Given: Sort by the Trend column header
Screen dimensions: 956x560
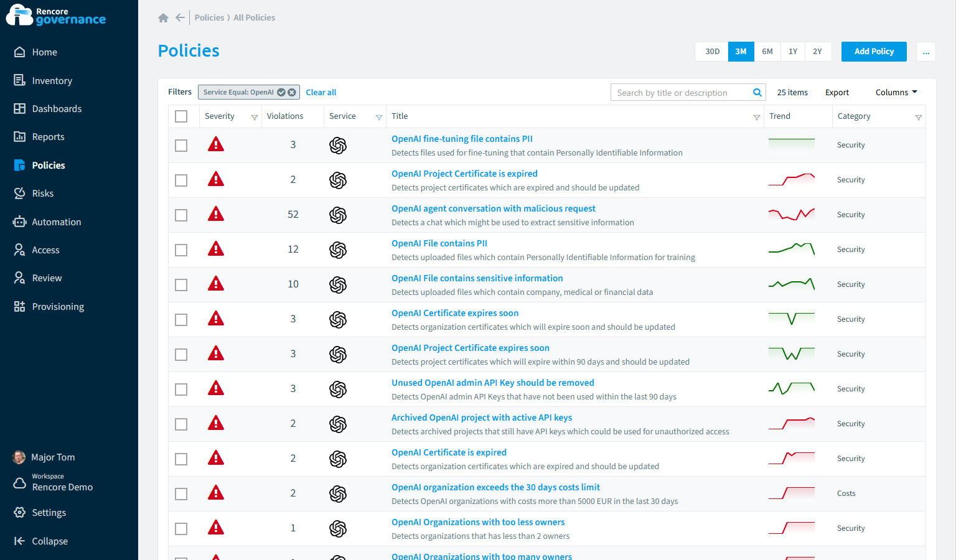Looking at the screenshot, I should 780,116.
